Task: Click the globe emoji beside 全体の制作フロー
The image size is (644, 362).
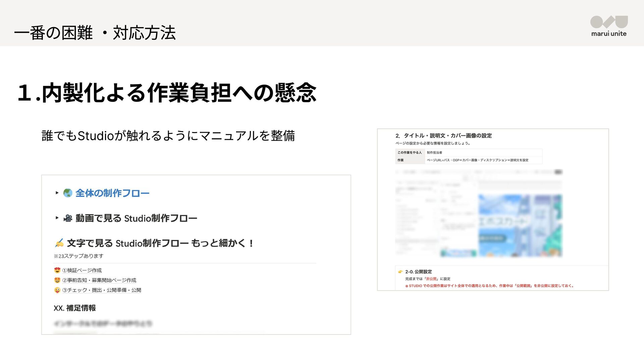Action: point(68,193)
